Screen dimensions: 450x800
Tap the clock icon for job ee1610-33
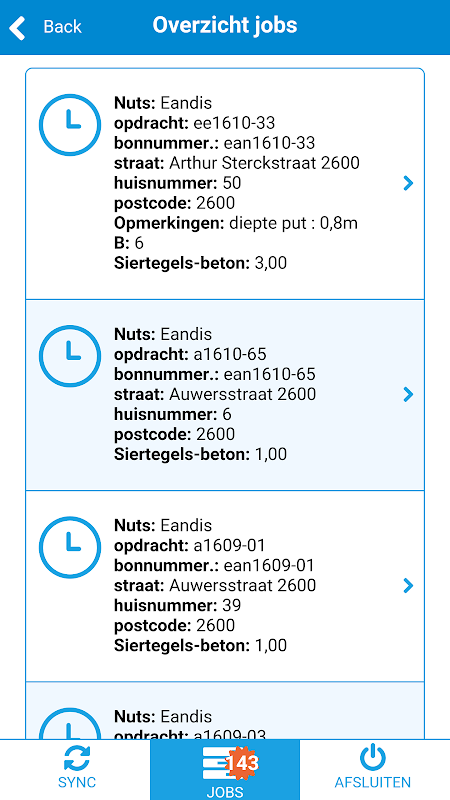(x=70, y=124)
